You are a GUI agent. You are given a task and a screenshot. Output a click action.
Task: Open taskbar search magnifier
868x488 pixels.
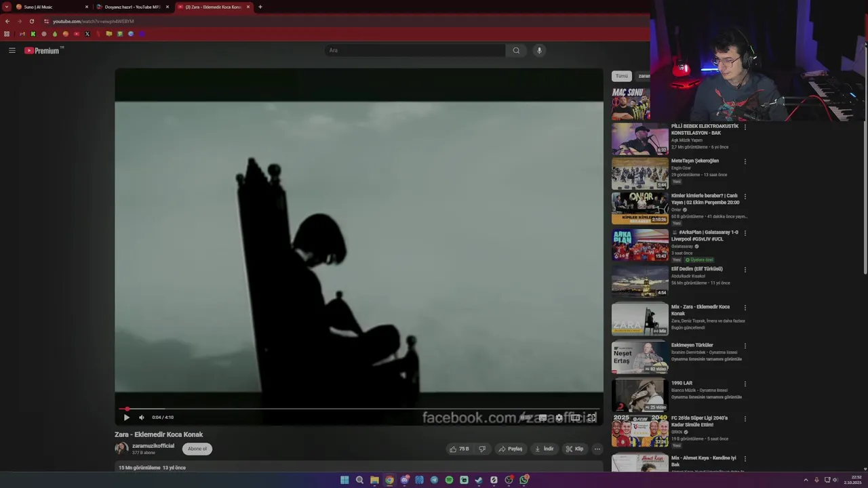click(359, 480)
